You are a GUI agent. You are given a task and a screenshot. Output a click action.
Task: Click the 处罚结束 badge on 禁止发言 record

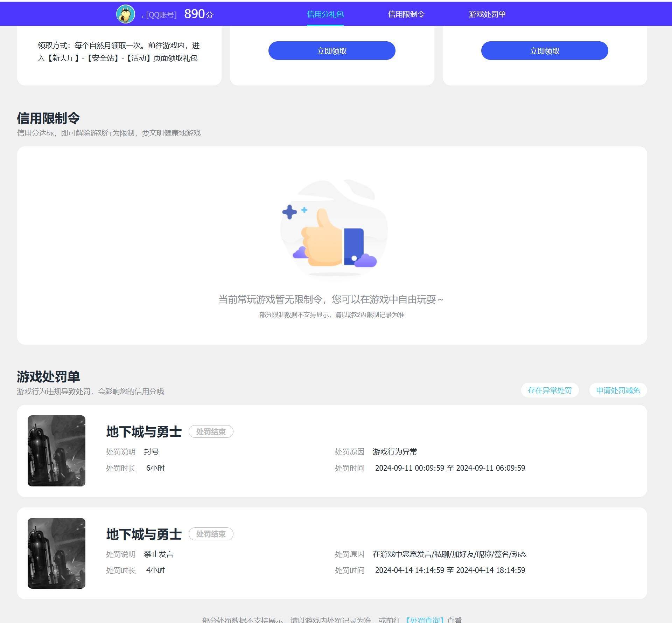pyautogui.click(x=211, y=534)
